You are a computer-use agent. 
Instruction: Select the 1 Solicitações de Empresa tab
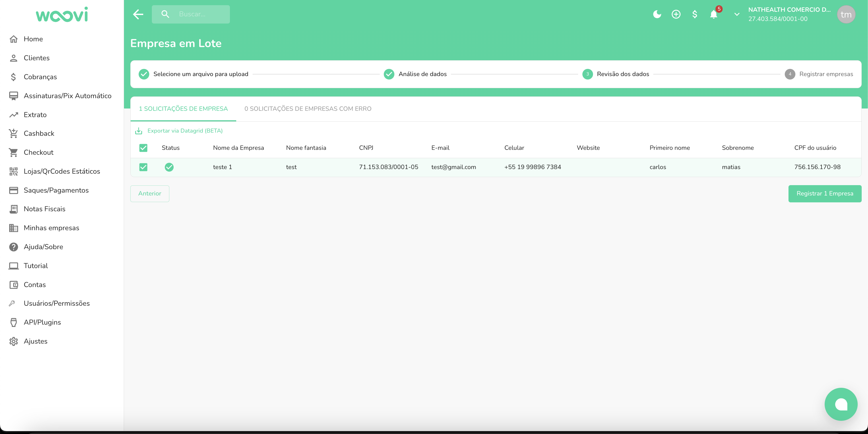[x=183, y=108]
